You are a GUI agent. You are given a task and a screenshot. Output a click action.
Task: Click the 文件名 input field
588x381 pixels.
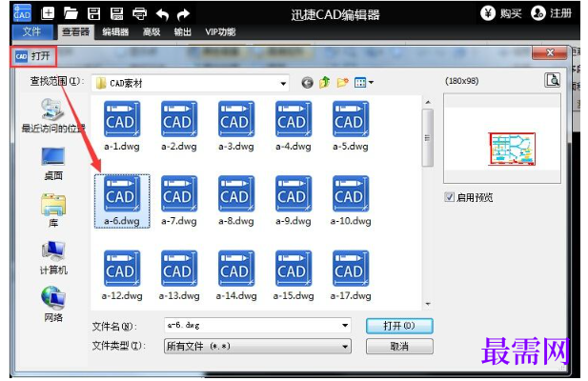pos(257,325)
